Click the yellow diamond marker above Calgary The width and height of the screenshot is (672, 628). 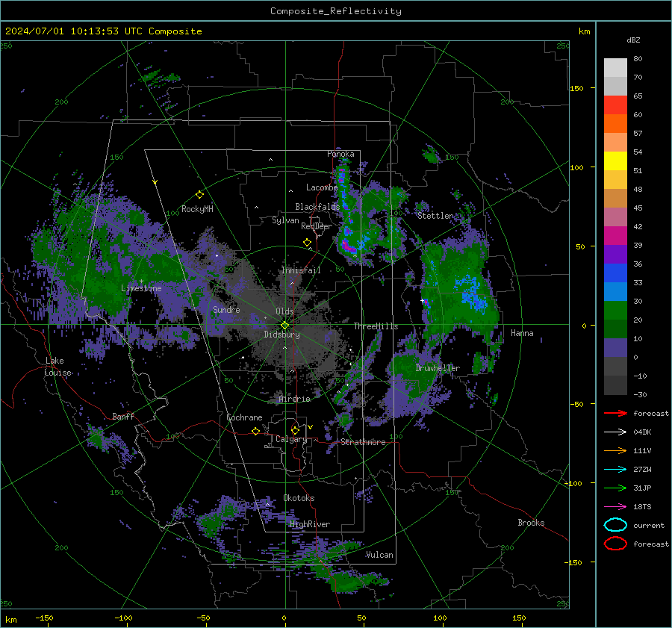point(295,430)
